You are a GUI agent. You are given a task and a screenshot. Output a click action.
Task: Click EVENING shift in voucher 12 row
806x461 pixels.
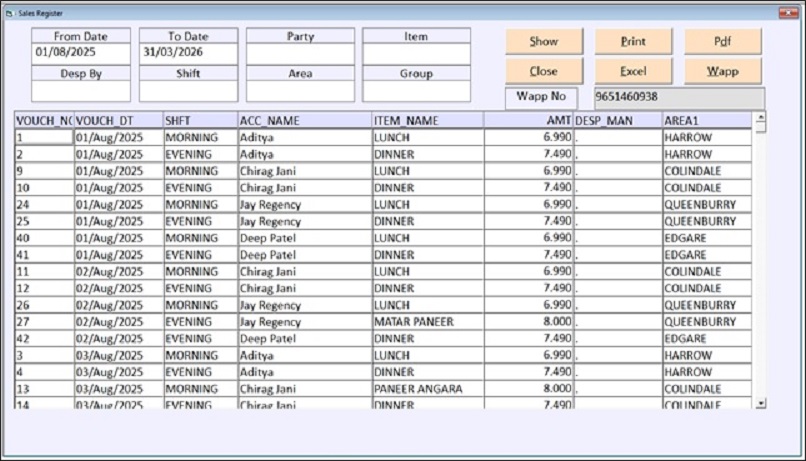coord(200,288)
